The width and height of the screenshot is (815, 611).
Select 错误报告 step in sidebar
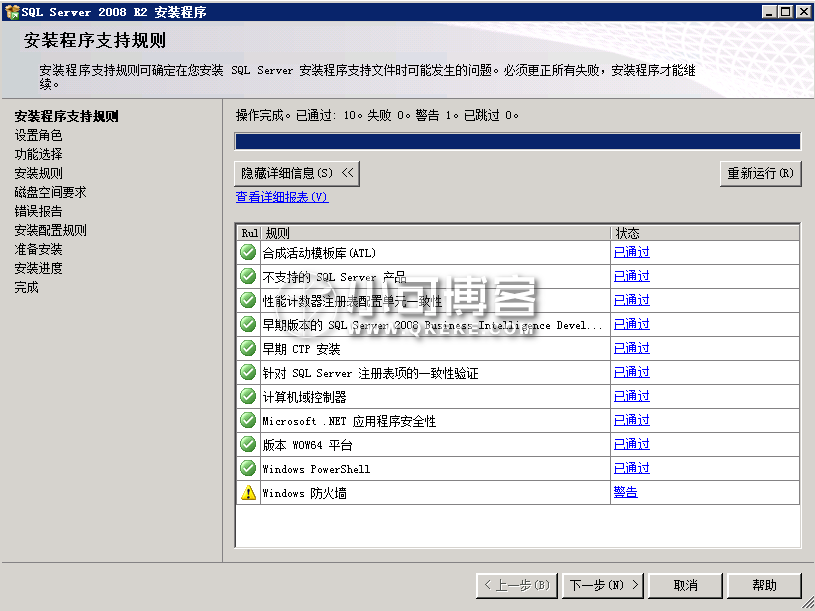pyautogui.click(x=38, y=211)
